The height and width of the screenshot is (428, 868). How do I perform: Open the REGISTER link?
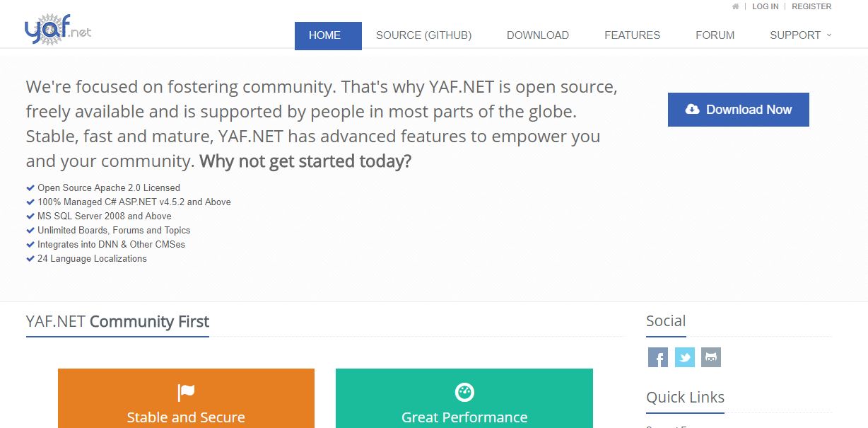coord(811,6)
